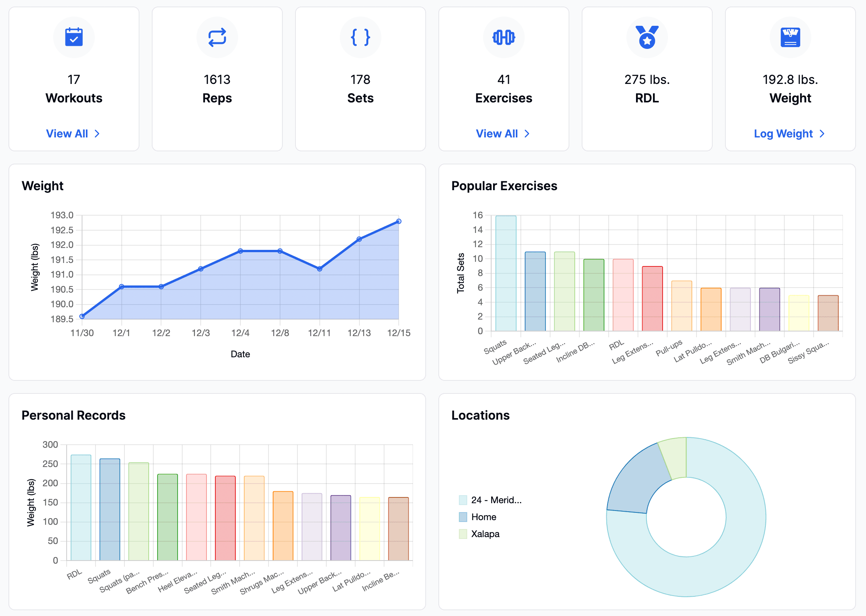The width and height of the screenshot is (866, 616).
Task: Click the Squats bar in Popular Exercises
Action: point(506,273)
